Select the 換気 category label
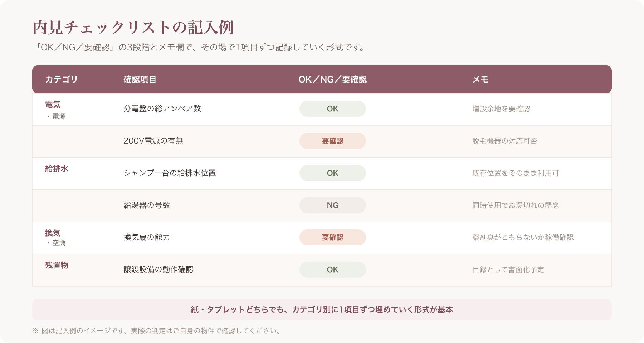 [x=53, y=233]
